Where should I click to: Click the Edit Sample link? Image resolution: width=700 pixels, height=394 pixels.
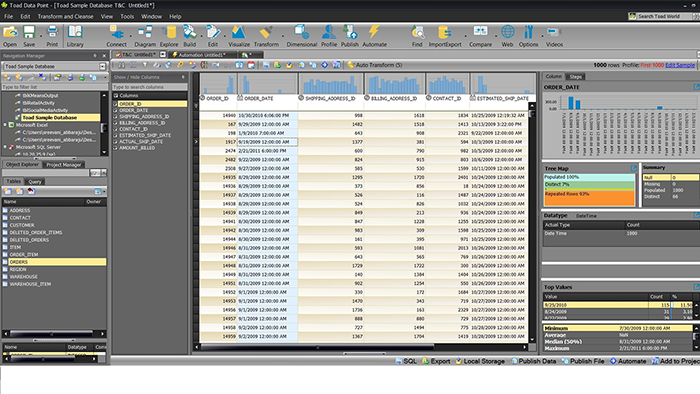(679, 65)
